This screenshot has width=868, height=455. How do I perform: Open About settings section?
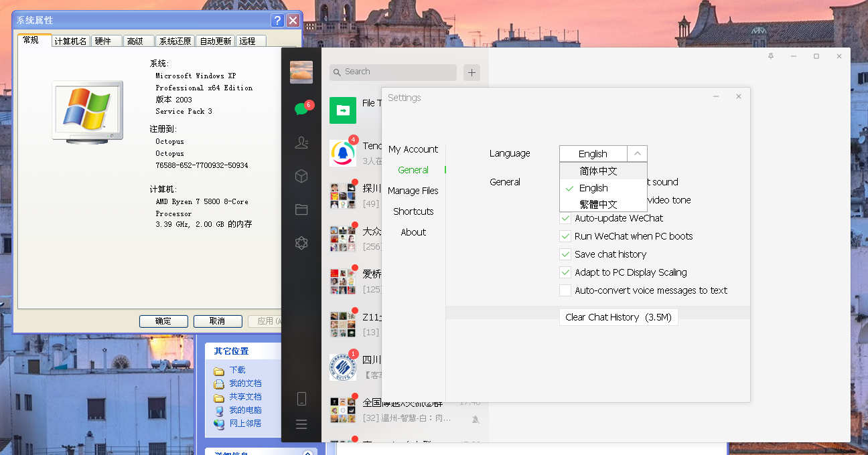413,232
